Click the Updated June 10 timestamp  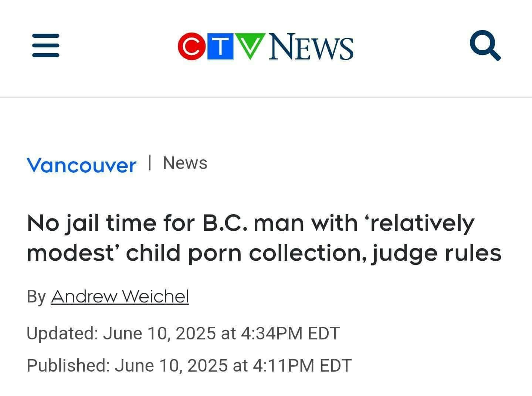coord(183,333)
